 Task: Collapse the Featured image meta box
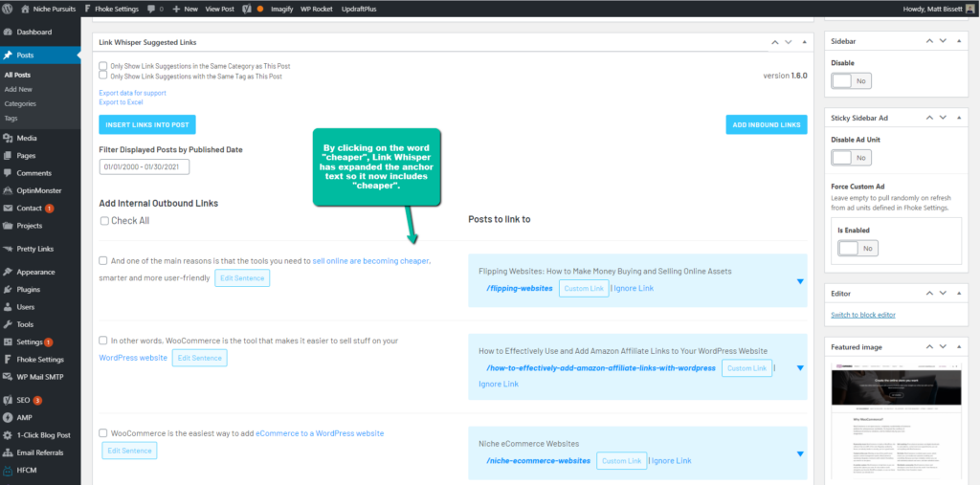tap(959, 347)
